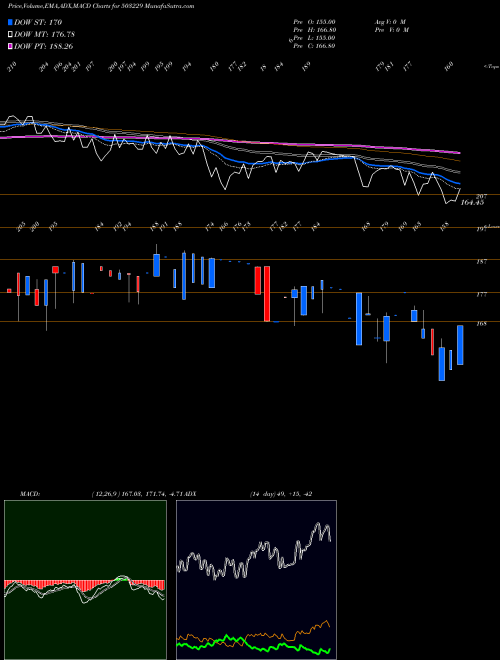This screenshot has width=500, height=660.
Task: Select the 'DOW PT: 188.26' legend text
Action: click(44, 46)
